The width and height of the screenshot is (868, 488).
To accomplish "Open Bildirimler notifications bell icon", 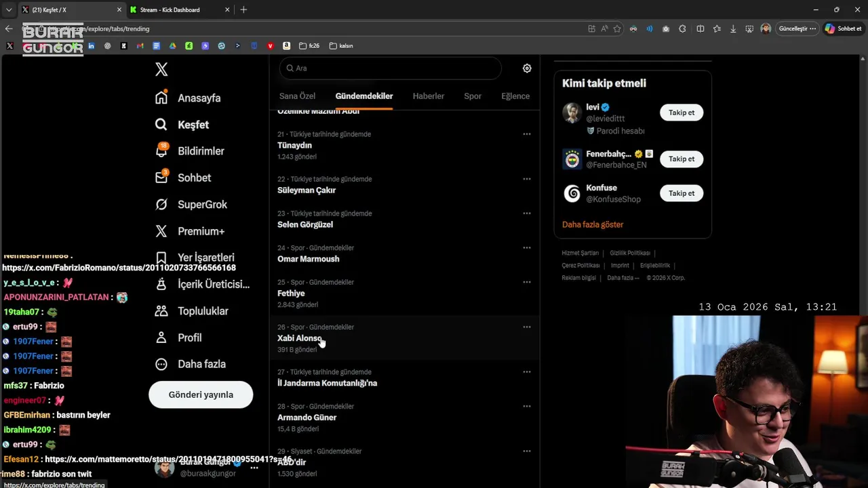I will 161,150.
